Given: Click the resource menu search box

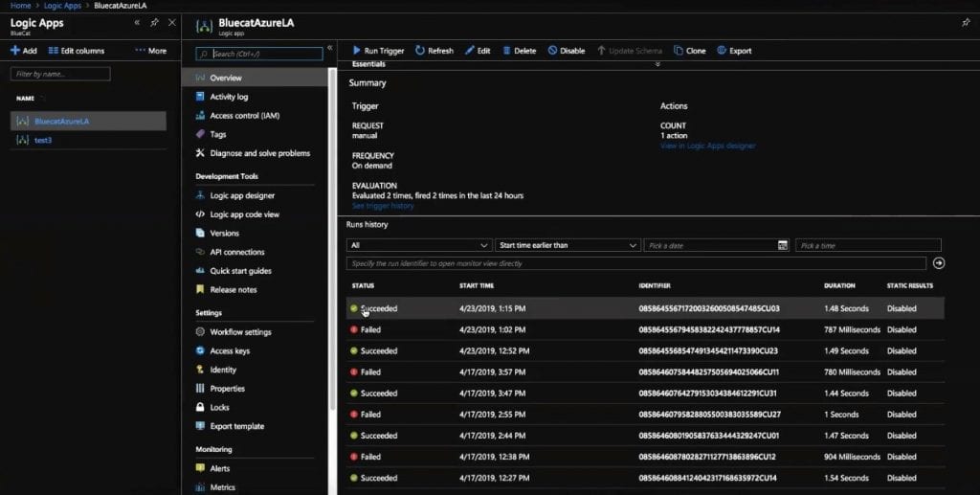Looking at the screenshot, I should pyautogui.click(x=259, y=54).
